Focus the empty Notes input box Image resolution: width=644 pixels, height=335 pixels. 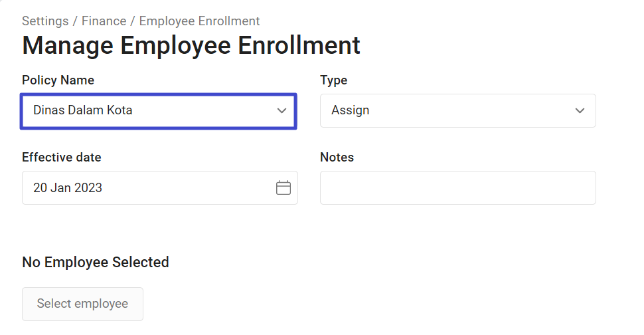click(x=458, y=188)
